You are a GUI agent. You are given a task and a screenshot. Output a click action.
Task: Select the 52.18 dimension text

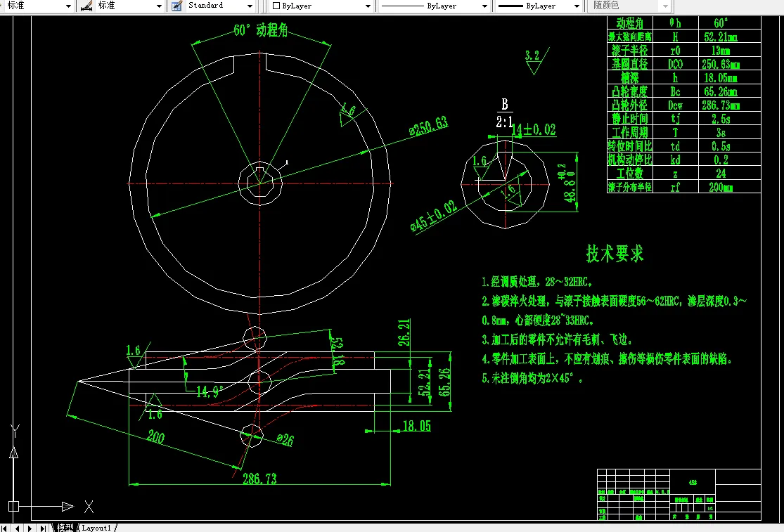338,351
